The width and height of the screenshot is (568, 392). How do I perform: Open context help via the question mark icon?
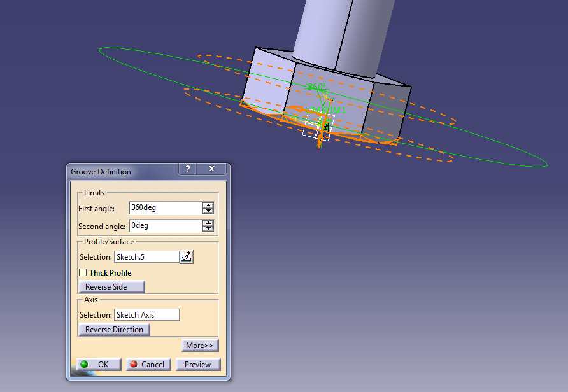187,169
